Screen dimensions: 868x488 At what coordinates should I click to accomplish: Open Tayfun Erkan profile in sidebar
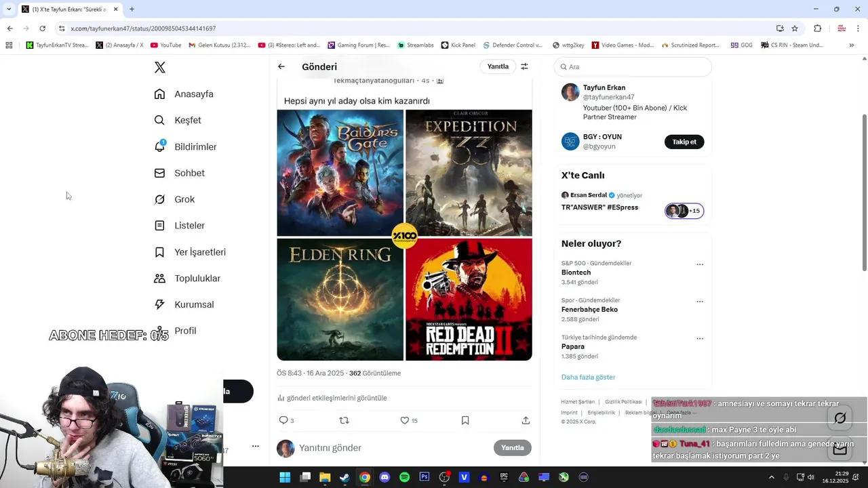pyautogui.click(x=604, y=87)
